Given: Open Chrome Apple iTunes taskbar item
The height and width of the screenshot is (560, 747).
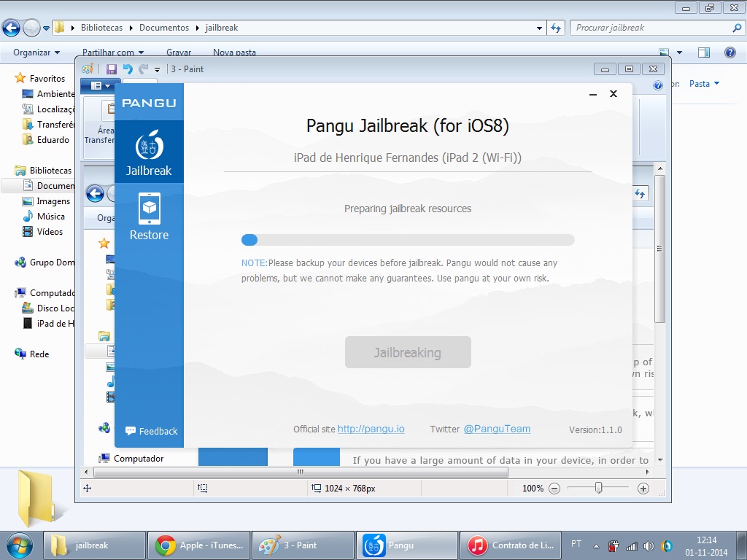Looking at the screenshot, I should tap(199, 545).
